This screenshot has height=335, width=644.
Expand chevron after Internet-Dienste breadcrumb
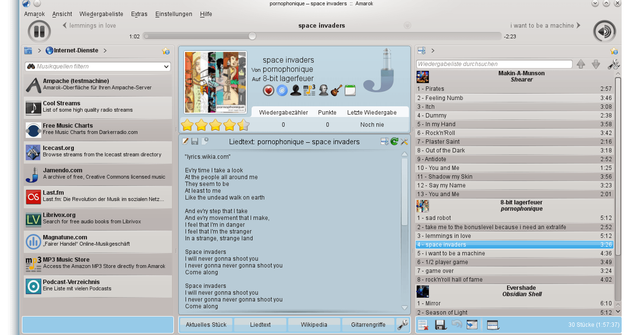[105, 50]
